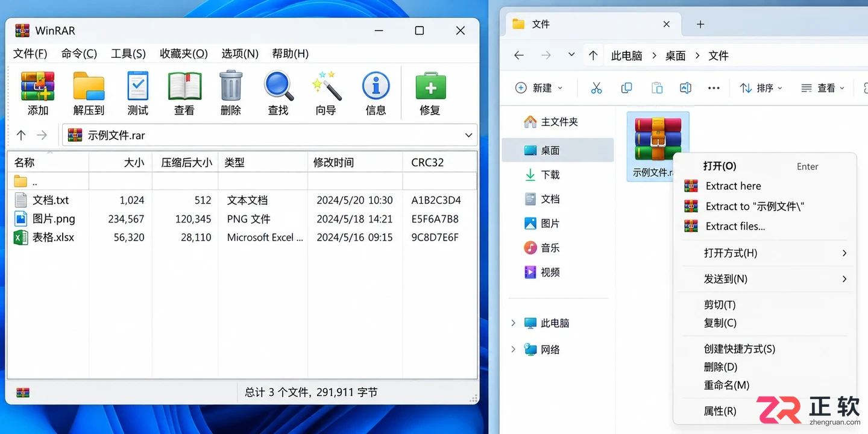
Task: Click the Delete (删除) trash icon in WinRAR
Action: click(x=231, y=86)
